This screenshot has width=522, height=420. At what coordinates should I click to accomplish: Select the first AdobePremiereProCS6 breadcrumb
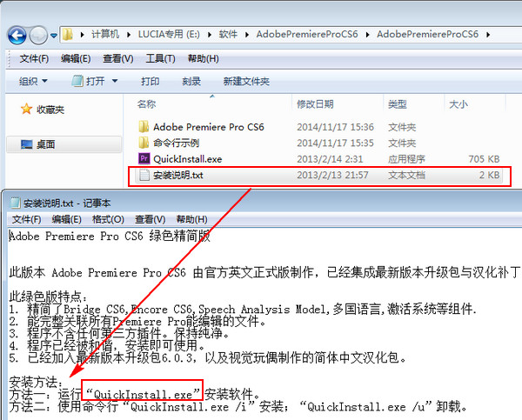[x=307, y=34]
